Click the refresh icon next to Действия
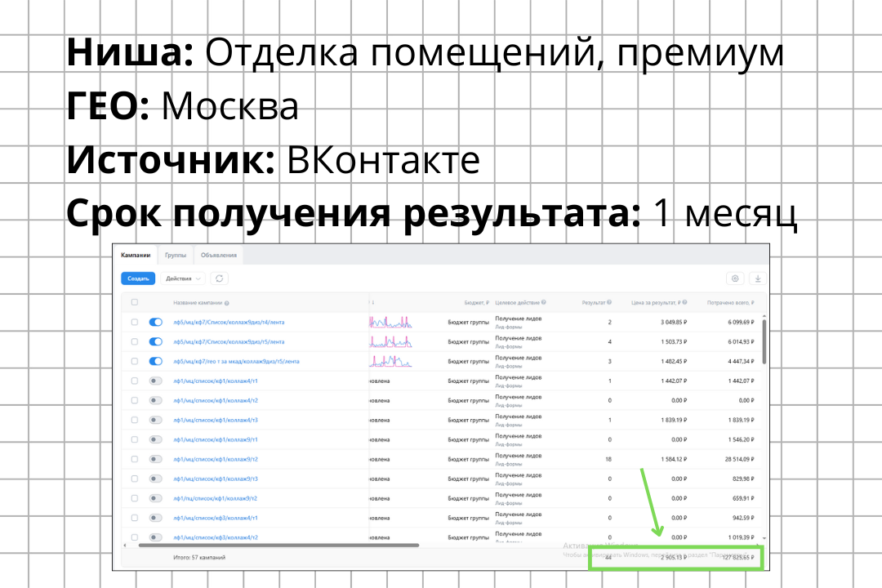The width and height of the screenshot is (882, 588). [220, 278]
